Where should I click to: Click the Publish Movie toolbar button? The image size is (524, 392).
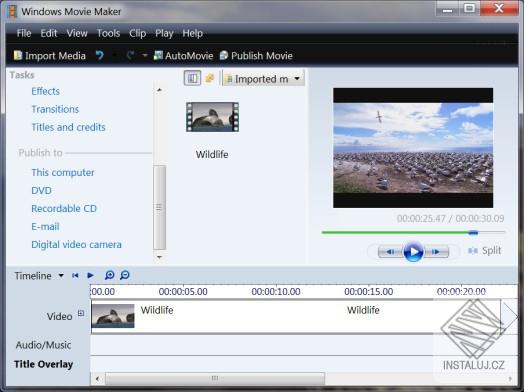[256, 55]
